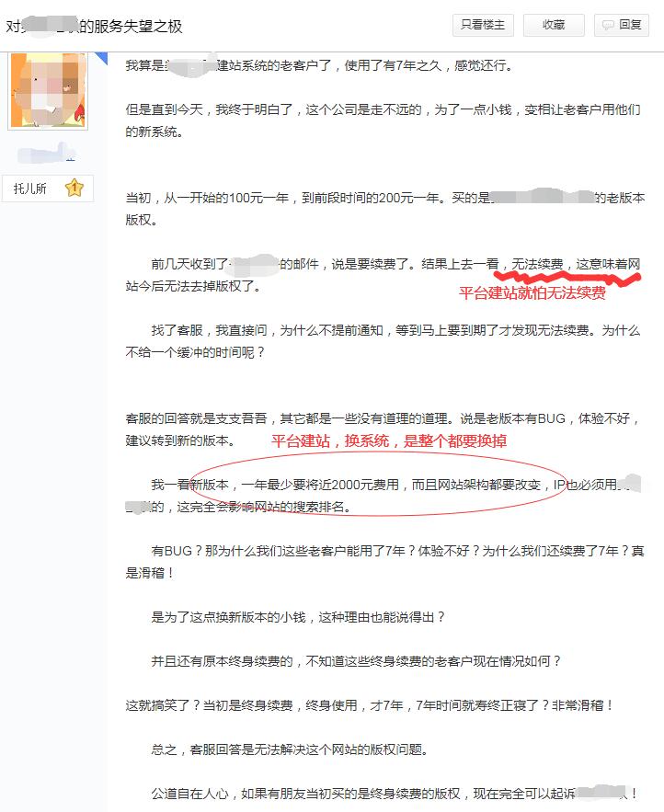Click the final paragraph starting 公道自在人心
The height and width of the screenshot is (812, 664).
point(394,794)
